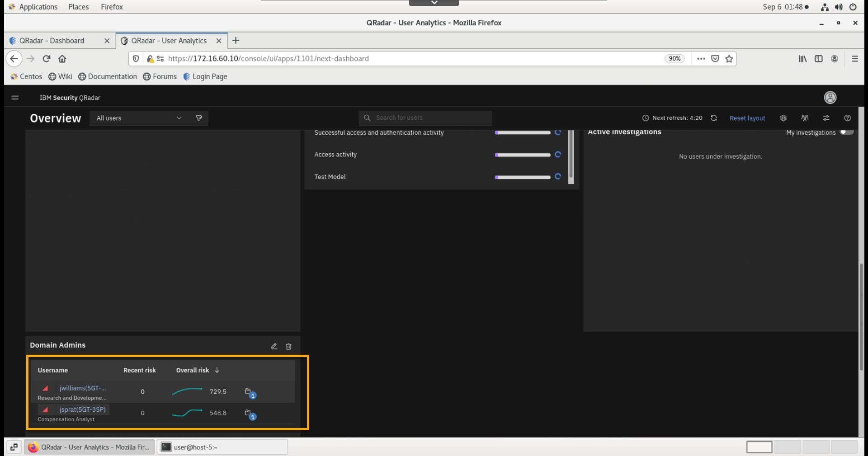This screenshot has width=868, height=456.
Task: Open the User Analytics settings gear
Action: pos(783,118)
